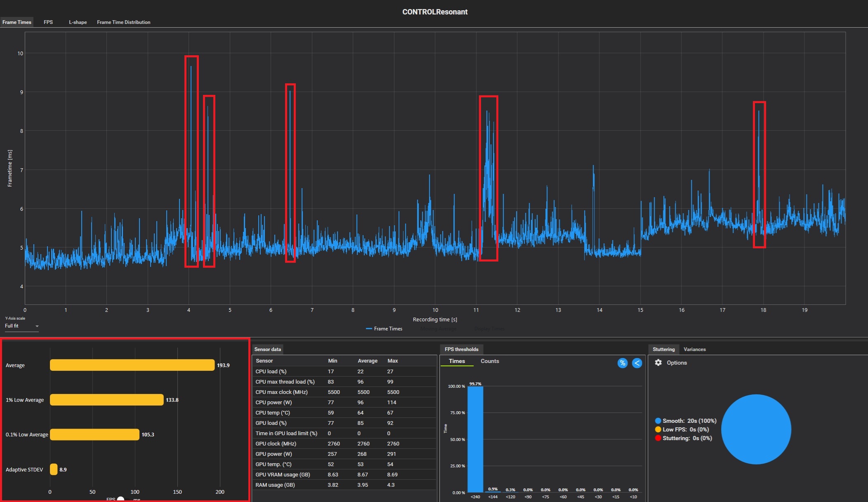This screenshot has width=868, height=502.
Task: Select the GPU load (%) row
Action: (x=344, y=423)
